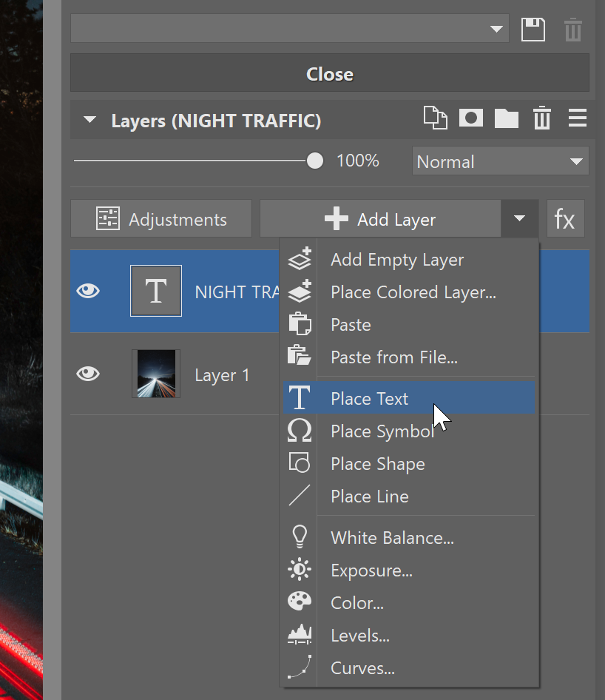Screen dimensions: 605x700
Task: Open the fx layer effects button
Action: click(x=565, y=219)
